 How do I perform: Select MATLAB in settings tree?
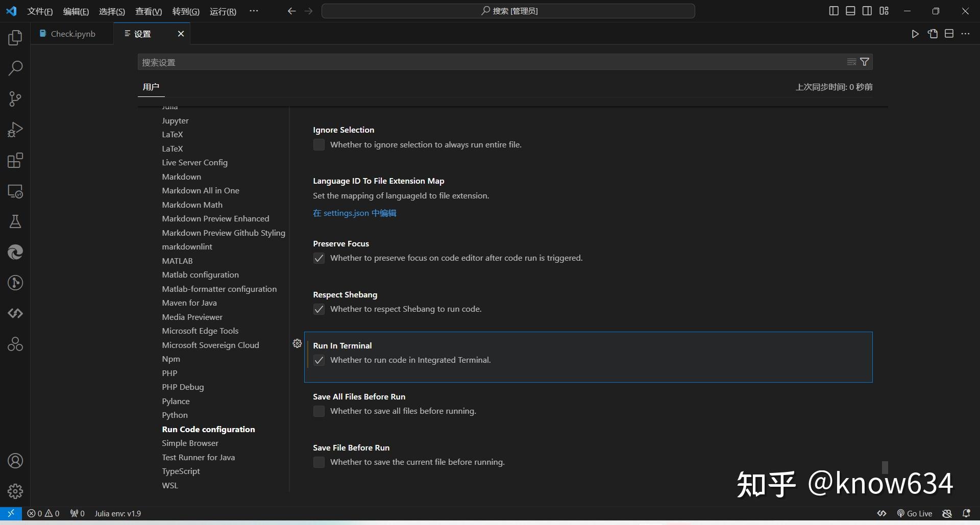click(177, 261)
